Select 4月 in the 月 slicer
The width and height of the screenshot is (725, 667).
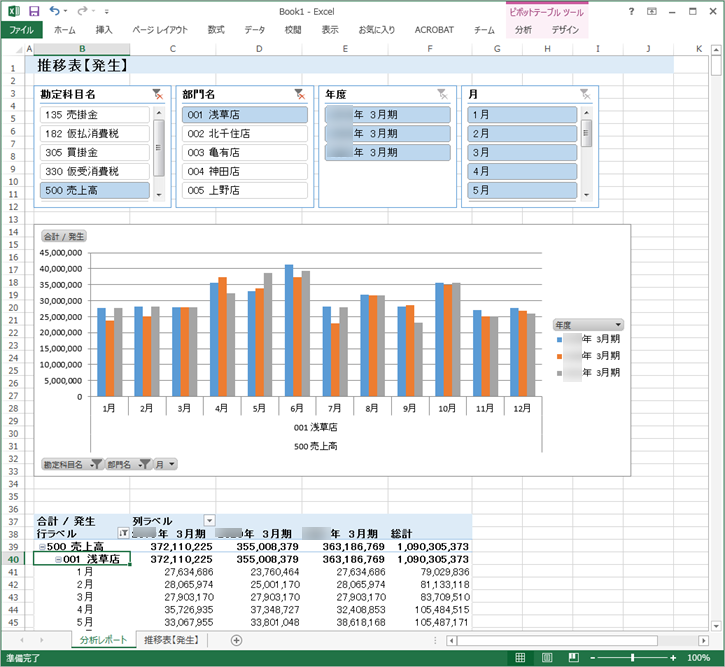click(x=522, y=171)
